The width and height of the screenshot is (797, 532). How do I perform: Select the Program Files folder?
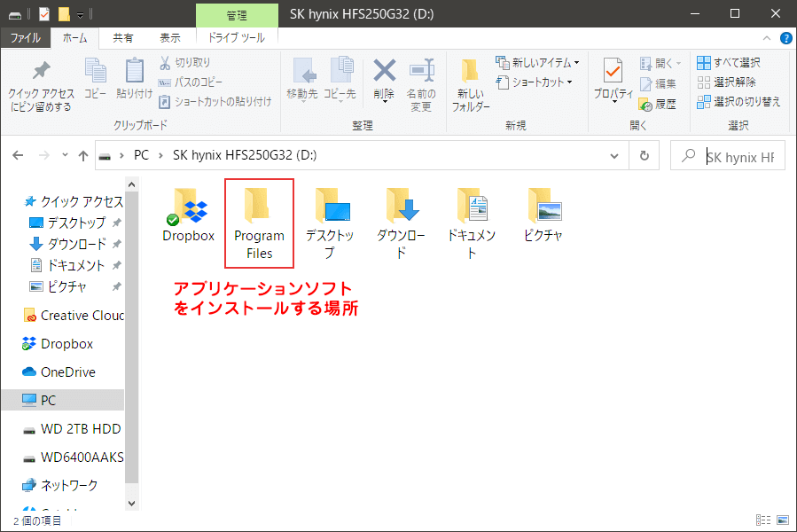click(x=259, y=223)
